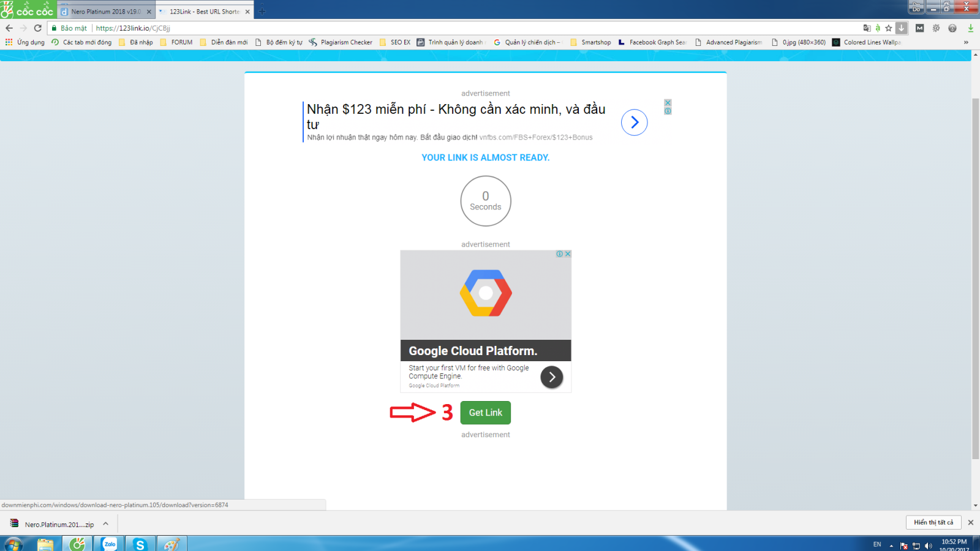Close the top banner advertisement

point(668,103)
